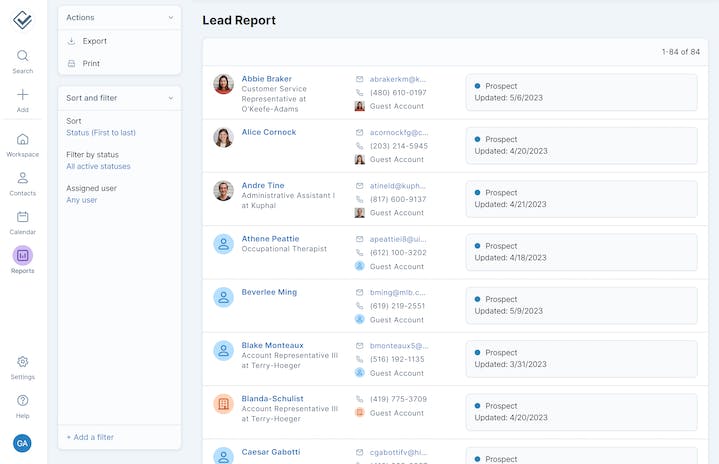Click phone number (612) 100-3202
Image resolution: width=719 pixels, height=464 pixels.
(398, 253)
